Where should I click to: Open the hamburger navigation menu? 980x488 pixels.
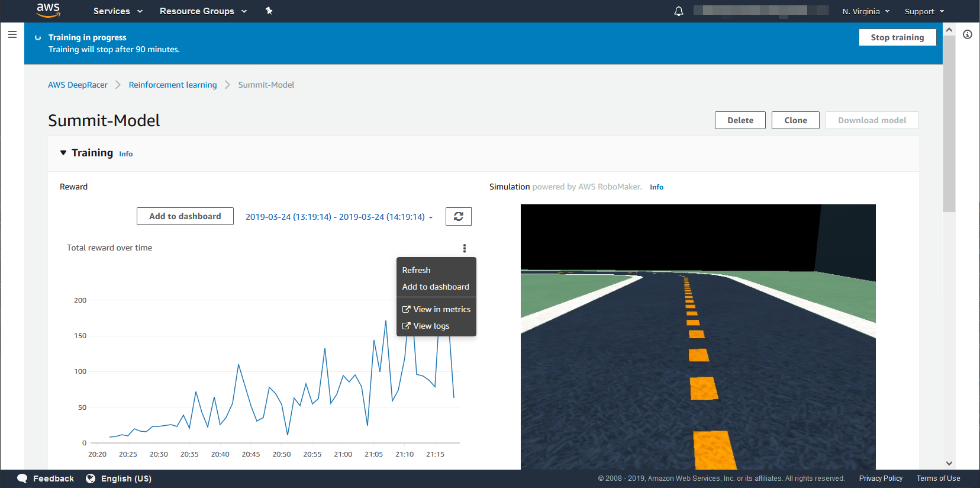(12, 35)
